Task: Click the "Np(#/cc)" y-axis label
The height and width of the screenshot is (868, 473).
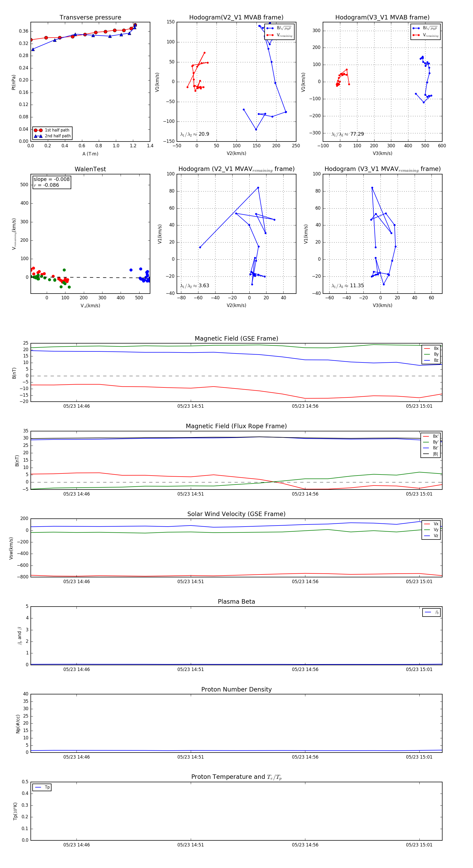Action: [18, 724]
